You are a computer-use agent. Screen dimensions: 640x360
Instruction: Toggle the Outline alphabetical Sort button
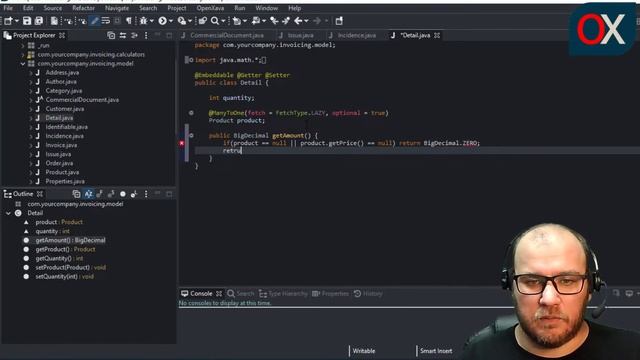point(88,194)
